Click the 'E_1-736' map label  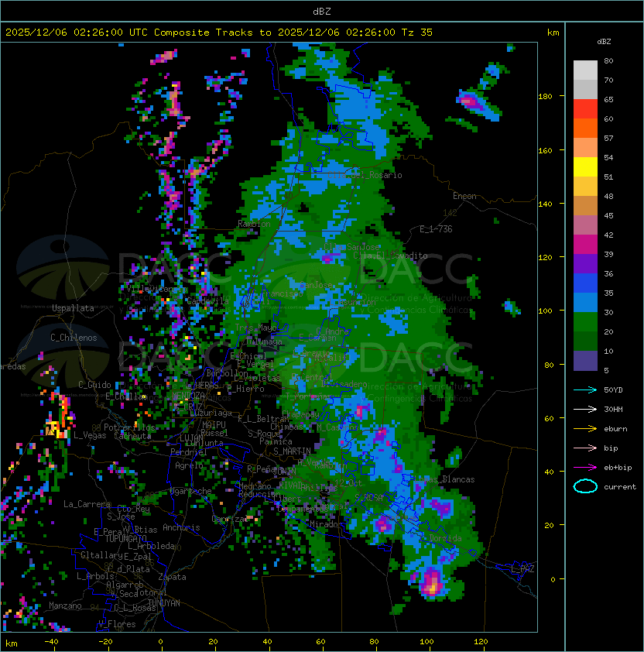pos(436,229)
